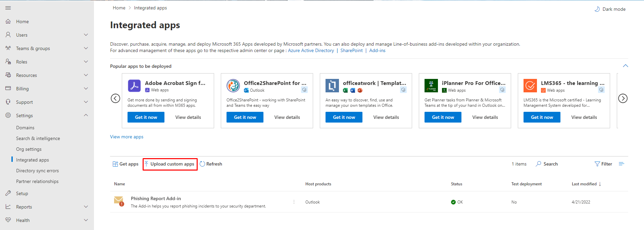Collapse the Settings section chevron

pos(86,115)
